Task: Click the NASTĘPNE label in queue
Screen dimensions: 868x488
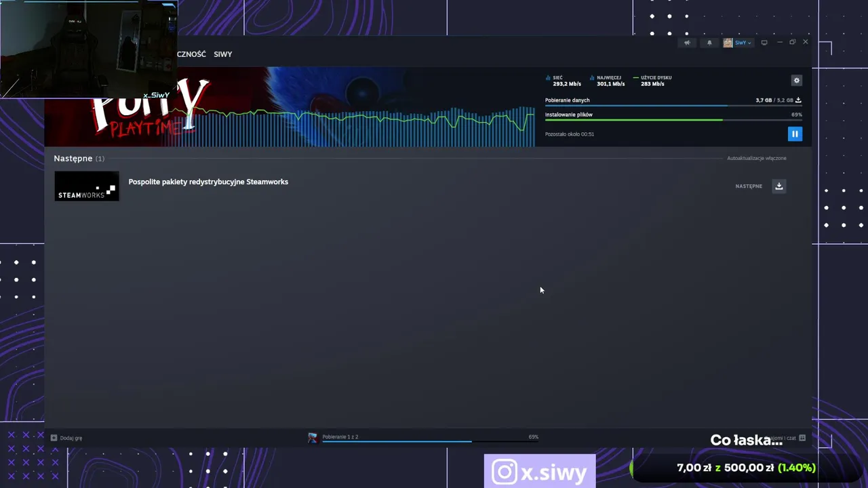Action: pos(749,186)
